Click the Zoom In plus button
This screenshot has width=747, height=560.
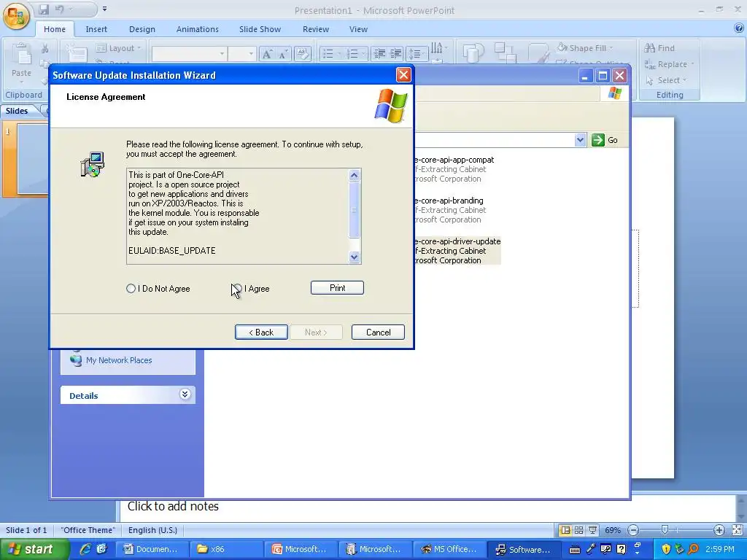[719, 530]
